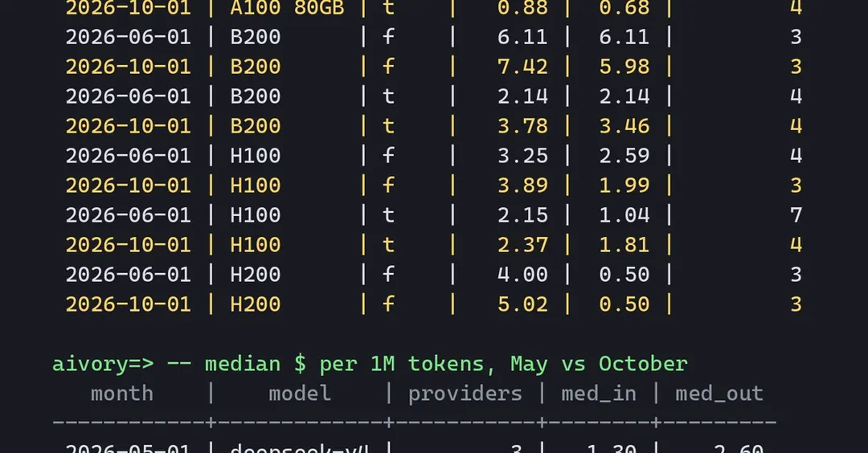The image size is (868, 453).
Task: Click the value 4.00 in the H200 row
Action: (522, 275)
